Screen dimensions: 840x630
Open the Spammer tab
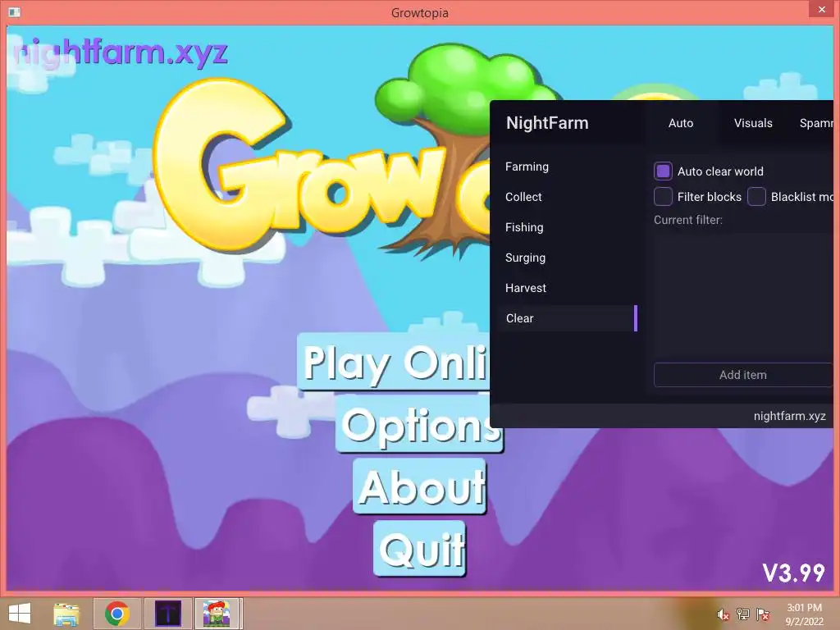[x=816, y=123]
